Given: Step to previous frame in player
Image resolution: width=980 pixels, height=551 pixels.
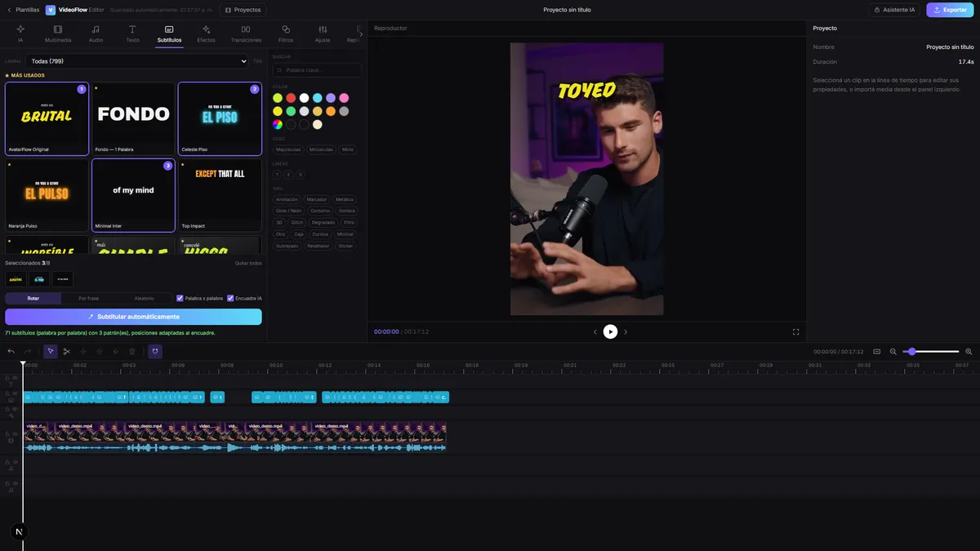Looking at the screenshot, I should (x=595, y=331).
